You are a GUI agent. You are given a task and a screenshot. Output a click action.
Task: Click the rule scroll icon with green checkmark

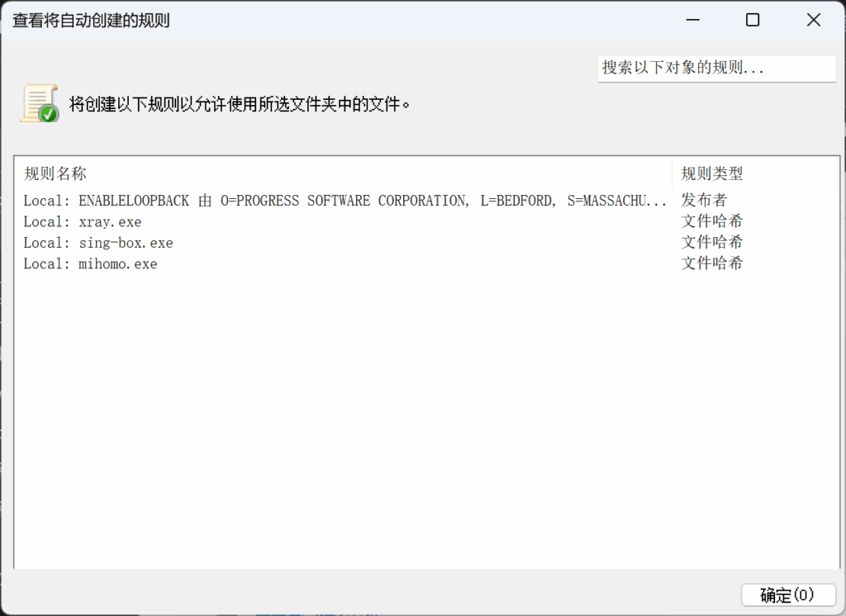[x=39, y=104]
